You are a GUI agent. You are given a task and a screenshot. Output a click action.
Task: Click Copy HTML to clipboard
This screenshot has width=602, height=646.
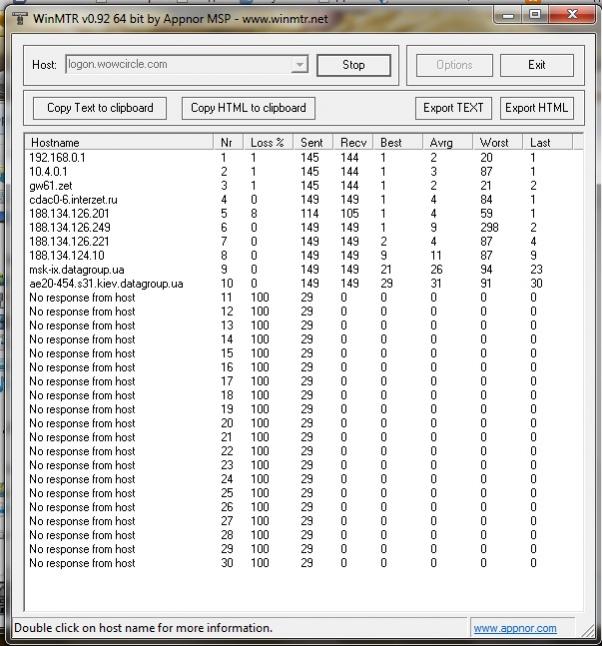249,108
